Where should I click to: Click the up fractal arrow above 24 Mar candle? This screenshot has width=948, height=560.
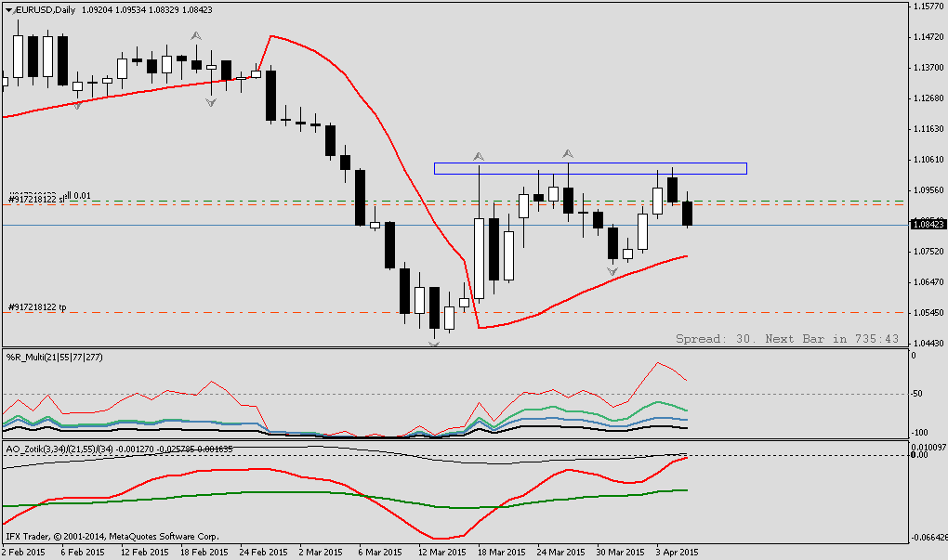pyautogui.click(x=568, y=154)
